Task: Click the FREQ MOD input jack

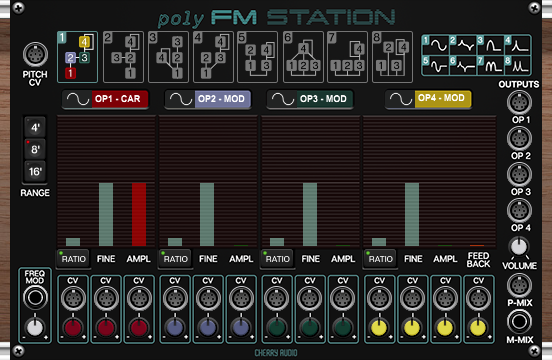Action: 35,298
